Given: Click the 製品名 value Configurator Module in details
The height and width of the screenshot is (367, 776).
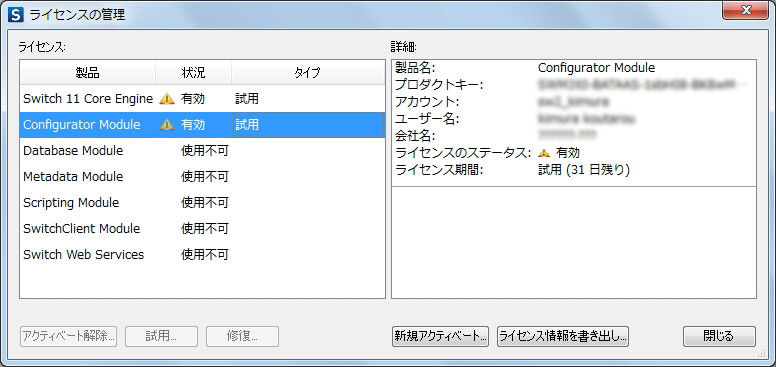Looking at the screenshot, I should click(596, 68).
